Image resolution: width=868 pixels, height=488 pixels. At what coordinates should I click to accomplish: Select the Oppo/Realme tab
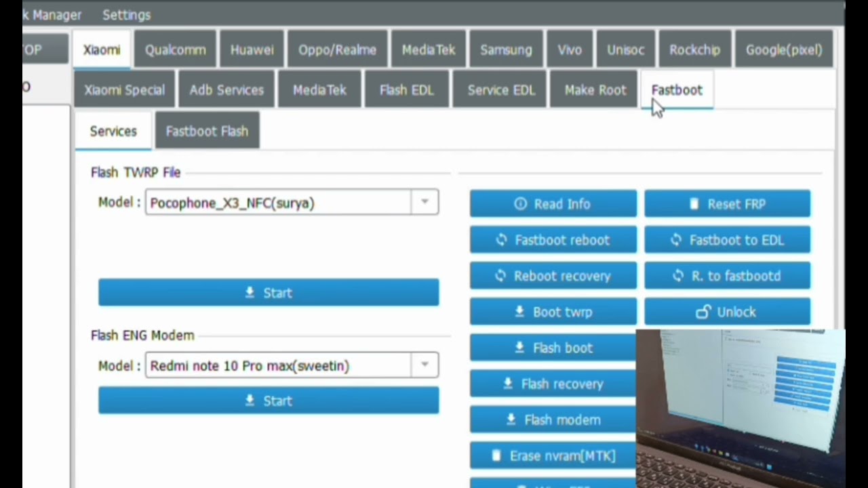tap(337, 50)
